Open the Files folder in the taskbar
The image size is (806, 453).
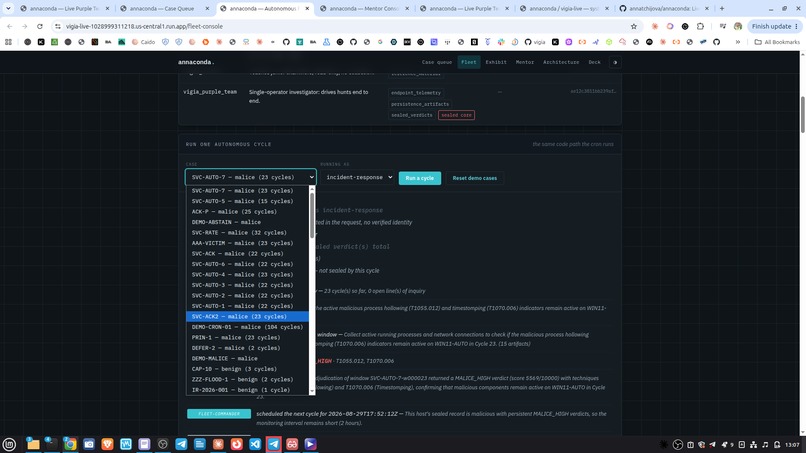pyautogui.click(x=33, y=444)
